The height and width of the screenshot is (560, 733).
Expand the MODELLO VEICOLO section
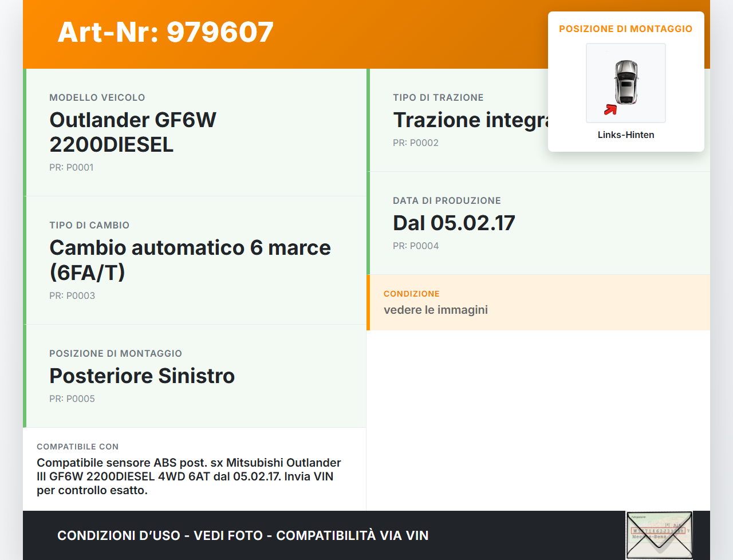[x=195, y=132]
